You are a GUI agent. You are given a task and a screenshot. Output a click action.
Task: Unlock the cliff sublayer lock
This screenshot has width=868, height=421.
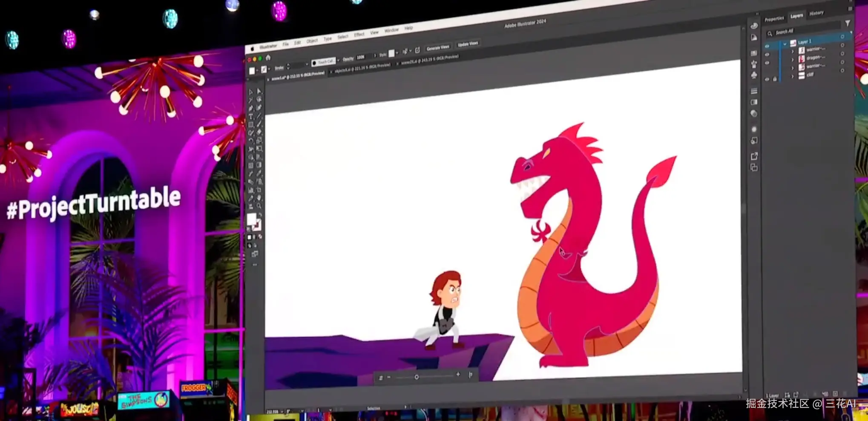775,79
